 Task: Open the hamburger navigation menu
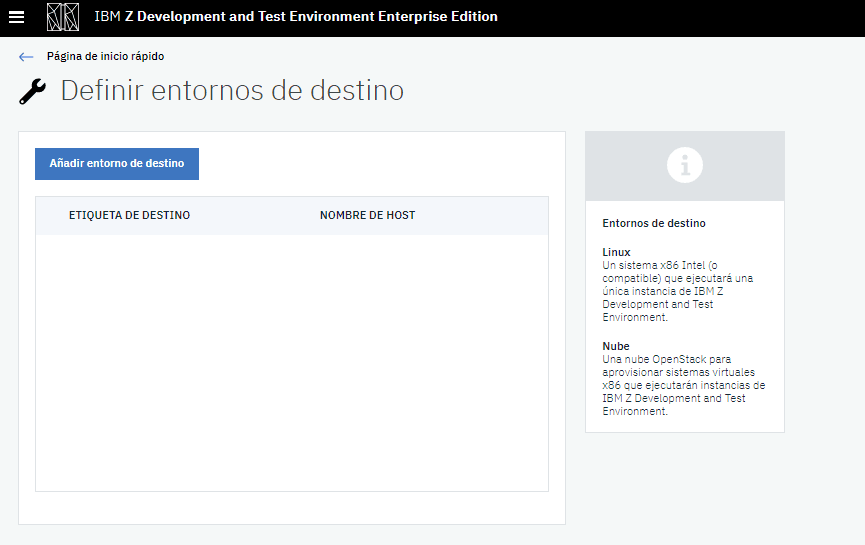pos(16,17)
